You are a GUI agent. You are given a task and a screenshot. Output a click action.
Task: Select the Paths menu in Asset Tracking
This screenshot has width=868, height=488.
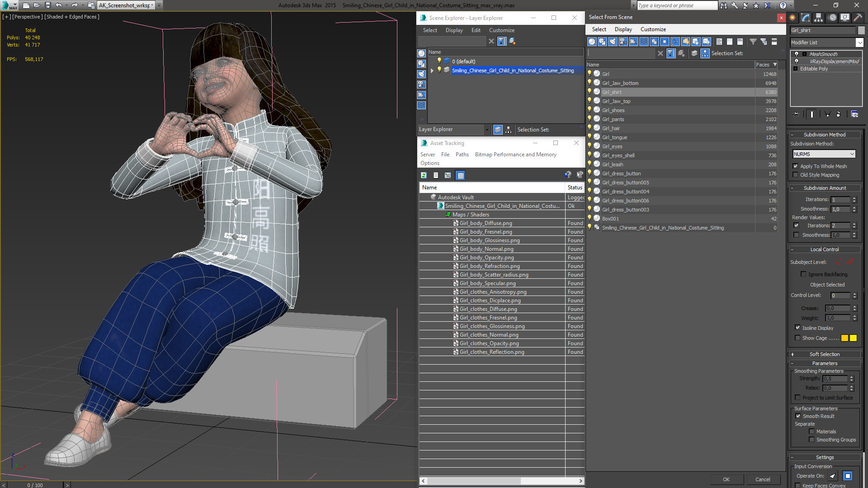(x=462, y=155)
